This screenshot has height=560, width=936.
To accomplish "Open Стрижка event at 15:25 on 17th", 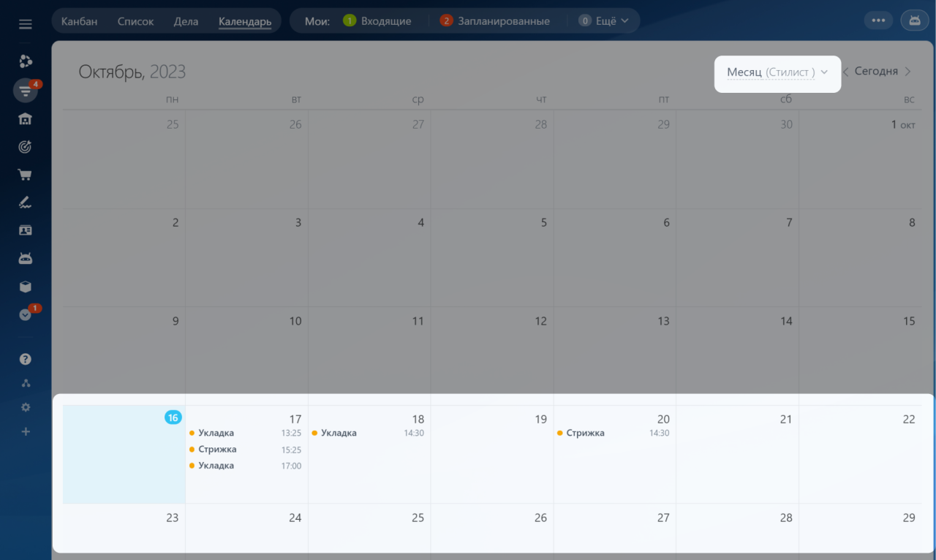I will tap(246, 450).
